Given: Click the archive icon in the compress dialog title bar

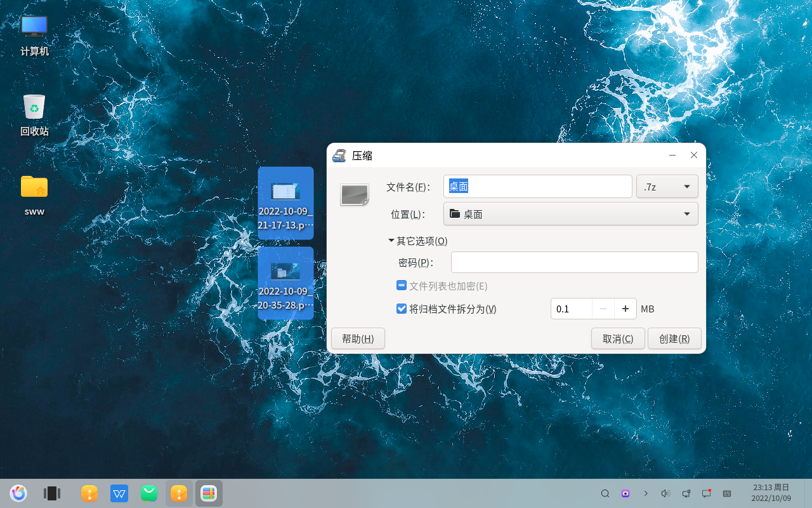Looking at the screenshot, I should [339, 156].
